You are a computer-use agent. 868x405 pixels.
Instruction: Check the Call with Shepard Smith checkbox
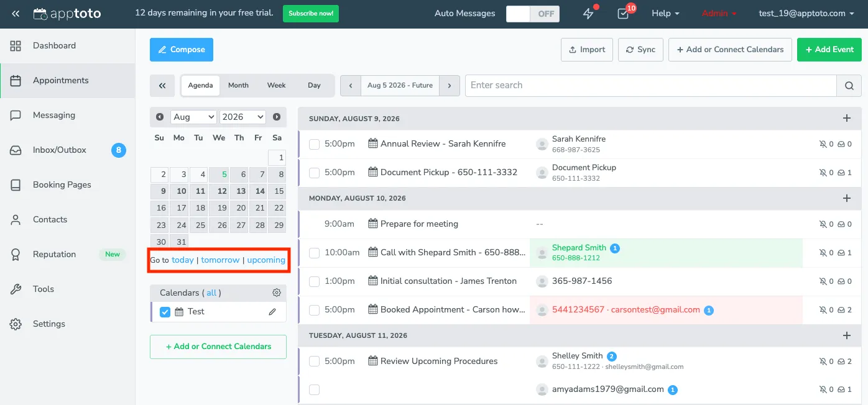click(315, 253)
